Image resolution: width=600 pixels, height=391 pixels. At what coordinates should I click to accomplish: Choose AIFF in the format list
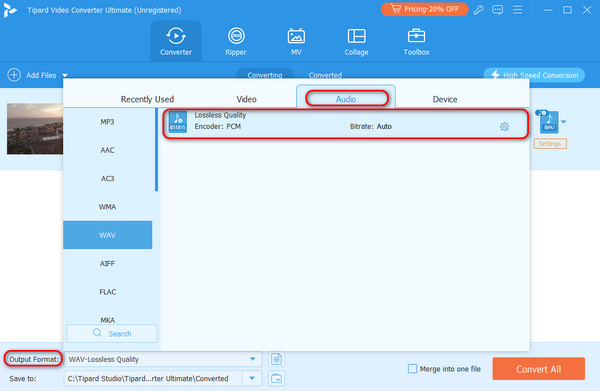click(108, 263)
